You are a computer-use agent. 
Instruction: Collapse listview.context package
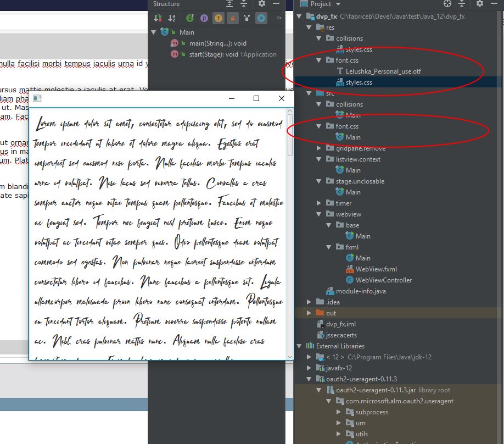tap(319, 159)
